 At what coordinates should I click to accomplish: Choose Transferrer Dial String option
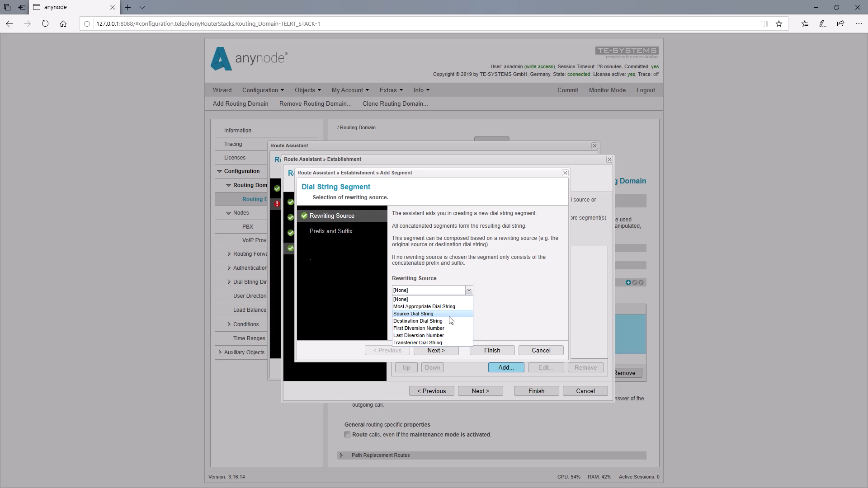click(432, 343)
